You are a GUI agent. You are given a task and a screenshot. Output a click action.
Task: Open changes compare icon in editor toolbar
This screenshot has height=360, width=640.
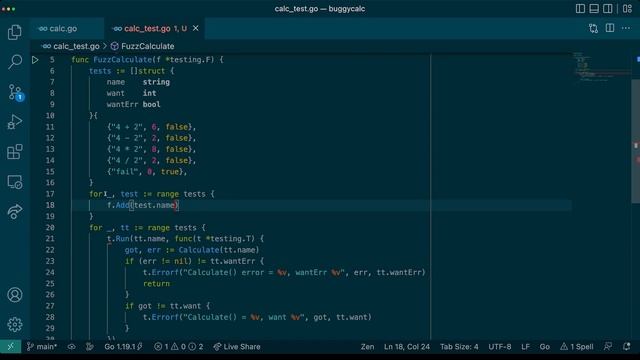(593, 28)
